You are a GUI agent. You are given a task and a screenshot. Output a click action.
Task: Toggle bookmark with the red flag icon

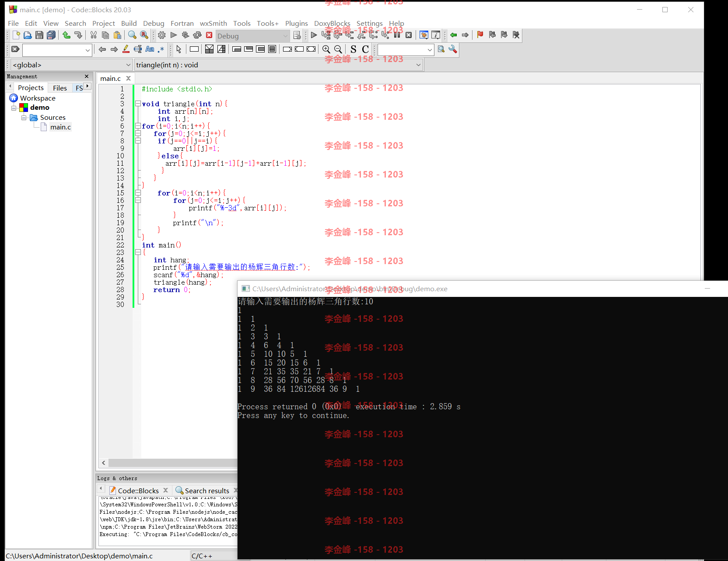pos(480,35)
